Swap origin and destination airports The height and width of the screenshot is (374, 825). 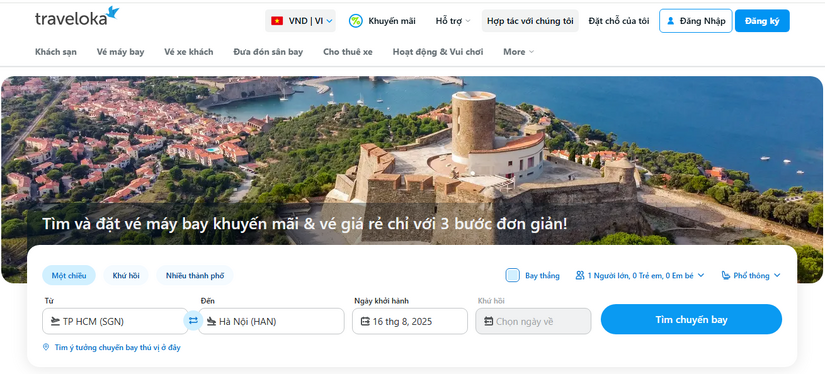(193, 320)
